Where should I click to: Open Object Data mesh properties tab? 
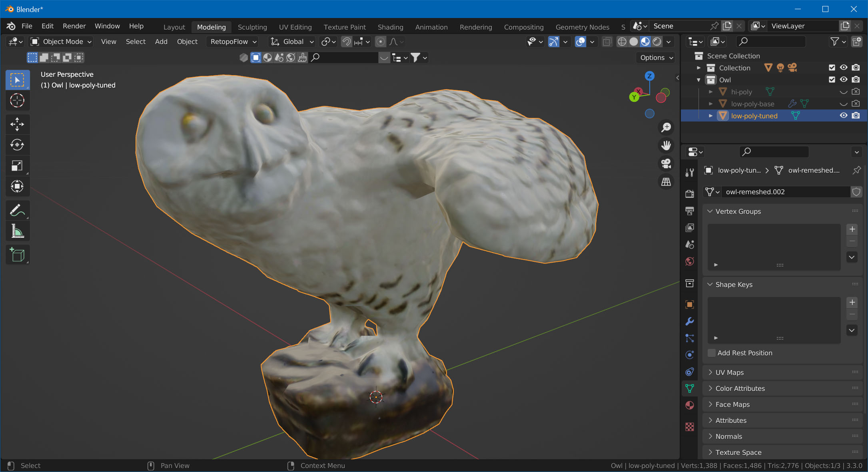[690, 388]
